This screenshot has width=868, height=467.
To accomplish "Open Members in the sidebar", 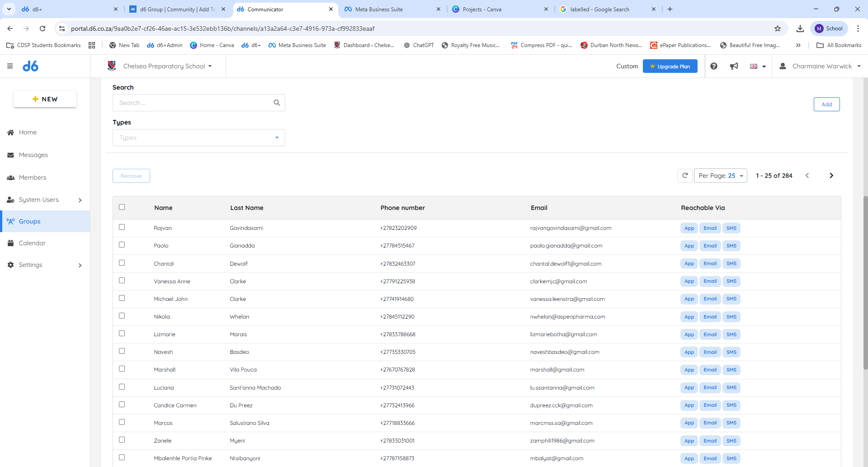I will point(33,177).
